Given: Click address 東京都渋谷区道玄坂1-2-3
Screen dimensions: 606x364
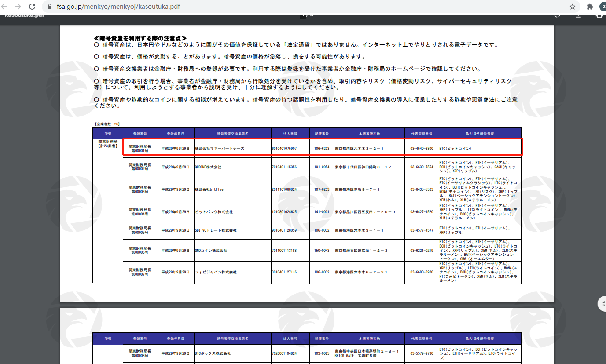Looking at the screenshot, I should coord(361,251).
